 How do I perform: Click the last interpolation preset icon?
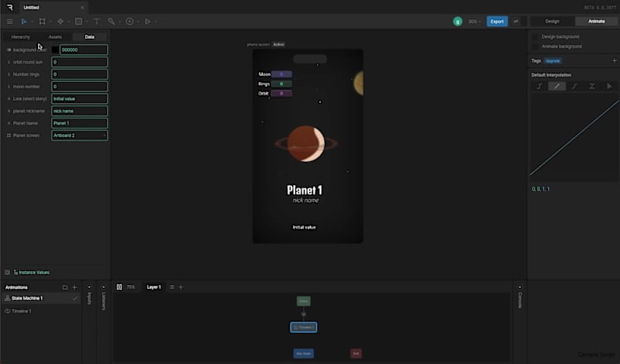(609, 86)
